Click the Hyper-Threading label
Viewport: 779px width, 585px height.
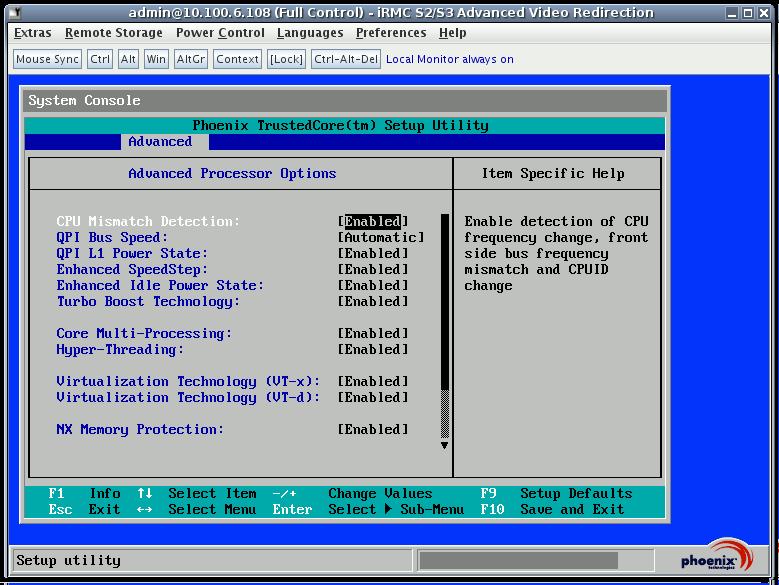(x=120, y=349)
